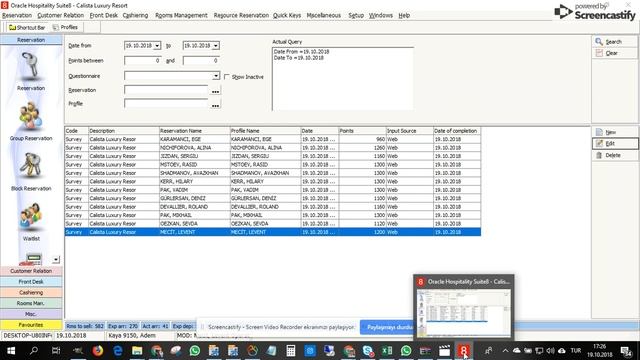Screen dimensions: 640x360
Task: Open the Setup menu
Action: pos(356,15)
